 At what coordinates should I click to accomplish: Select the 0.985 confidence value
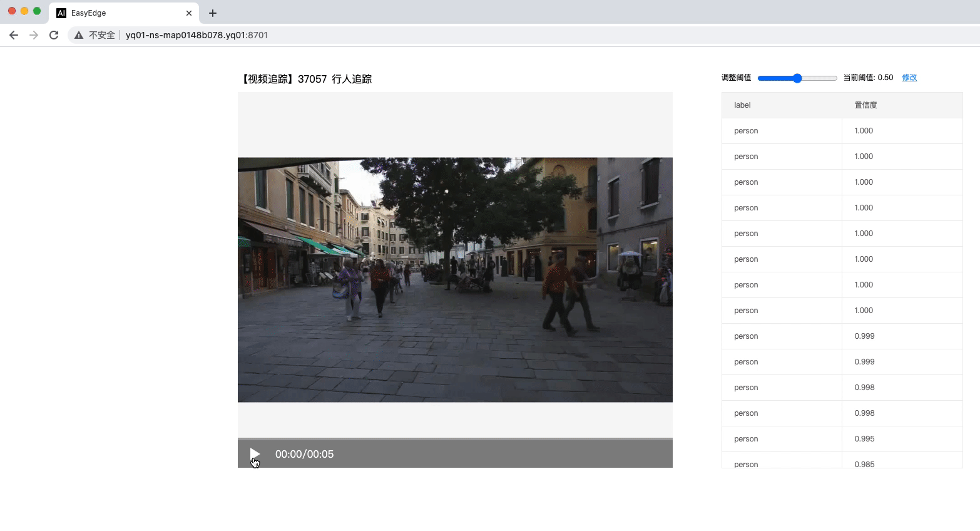click(864, 464)
